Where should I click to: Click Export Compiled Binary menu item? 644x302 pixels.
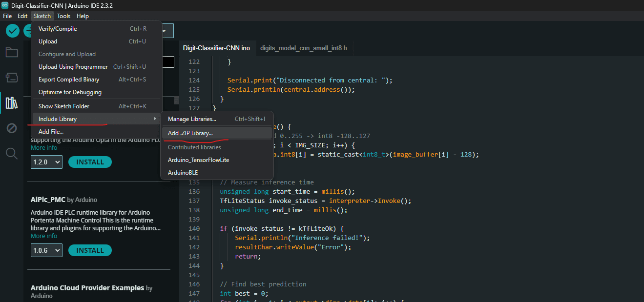pos(69,80)
